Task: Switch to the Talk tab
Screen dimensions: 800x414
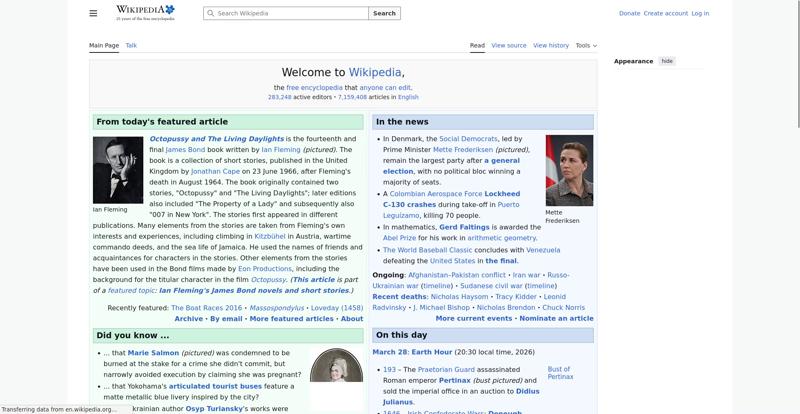Action: click(x=131, y=45)
